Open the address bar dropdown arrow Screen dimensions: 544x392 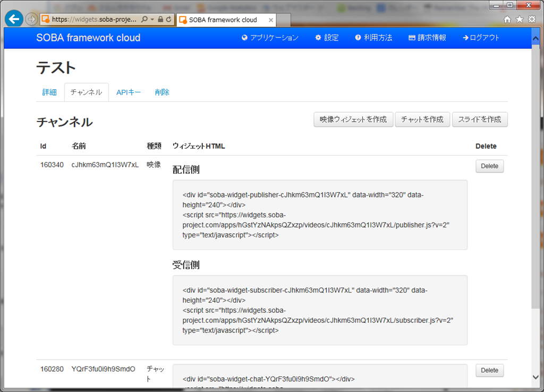pos(152,20)
